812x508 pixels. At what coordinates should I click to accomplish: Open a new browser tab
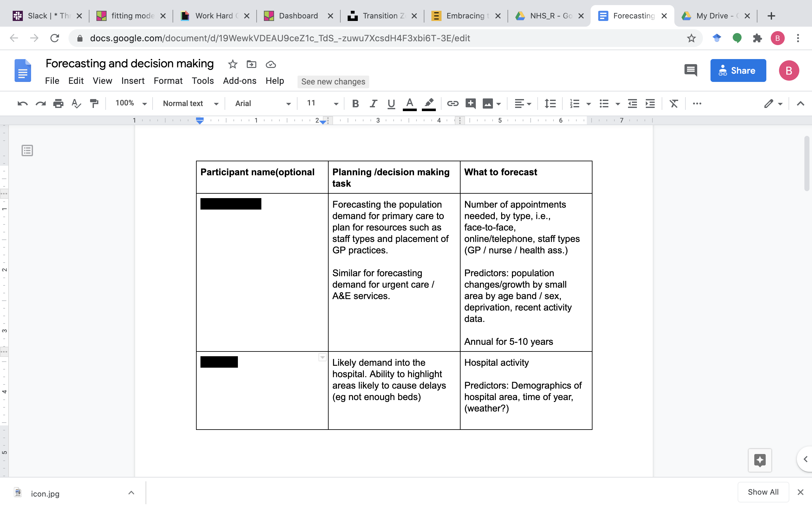tap(771, 16)
